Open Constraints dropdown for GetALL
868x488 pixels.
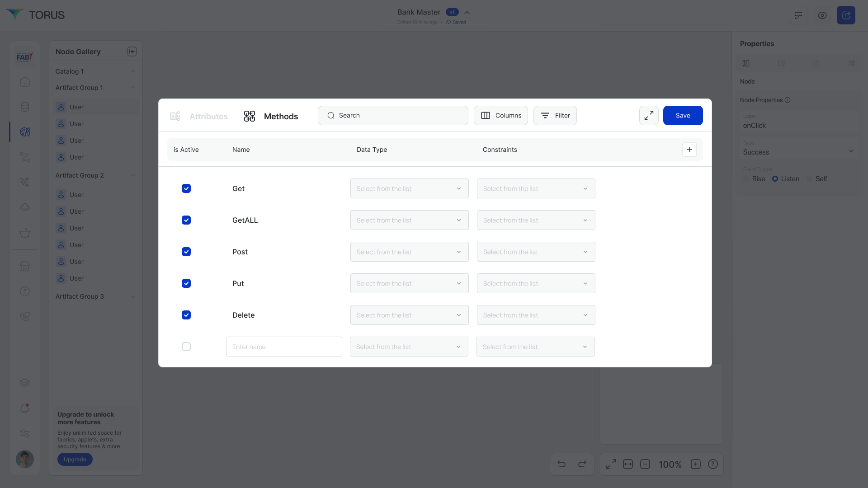536,220
